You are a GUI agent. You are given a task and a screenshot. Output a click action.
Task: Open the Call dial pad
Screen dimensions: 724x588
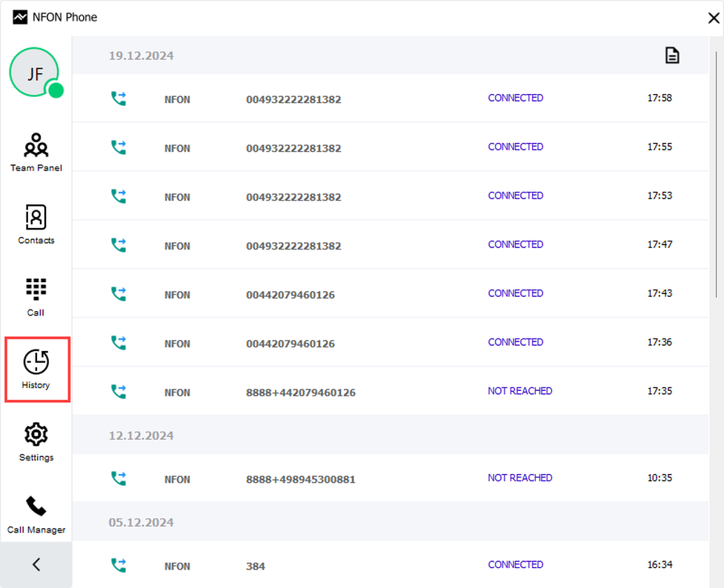(x=36, y=297)
